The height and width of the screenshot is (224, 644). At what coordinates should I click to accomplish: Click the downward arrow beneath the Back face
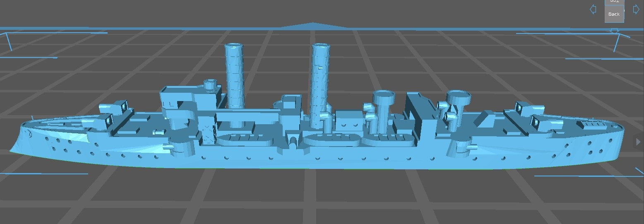click(615, 31)
